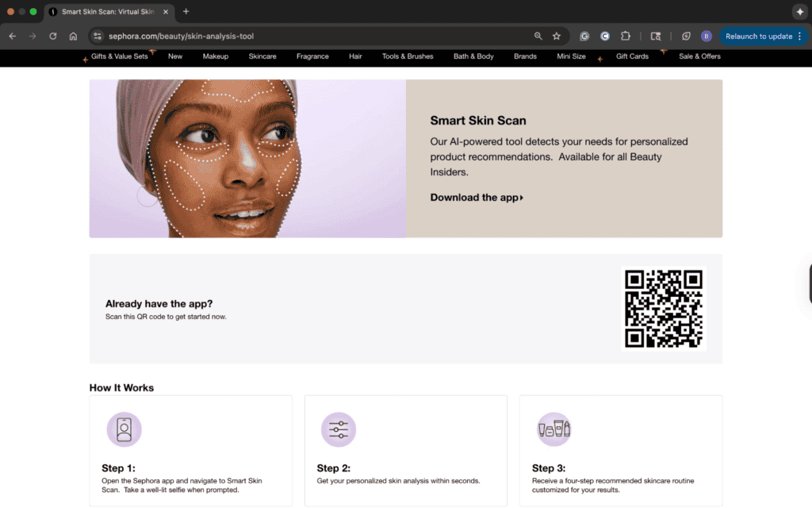Go back using the browser back arrow

(13, 37)
